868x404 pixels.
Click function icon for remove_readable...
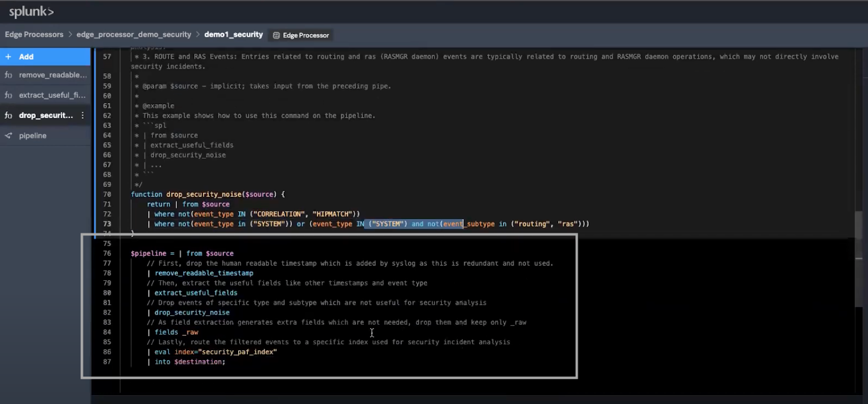tap(8, 75)
